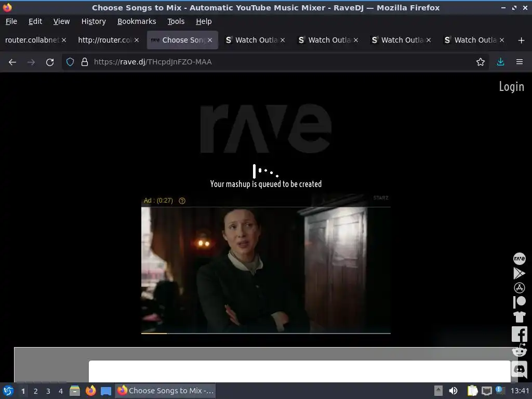Switch to the http://router.col tab

point(105,40)
